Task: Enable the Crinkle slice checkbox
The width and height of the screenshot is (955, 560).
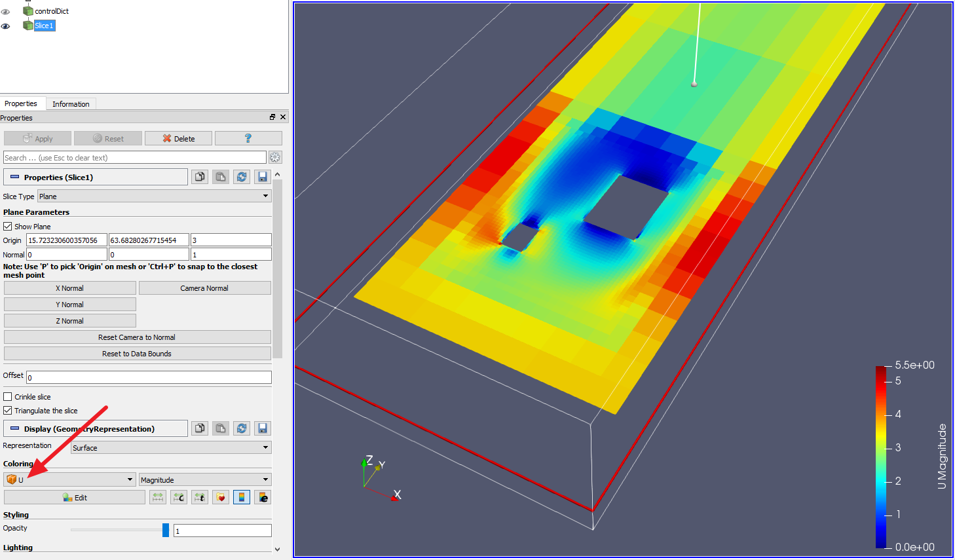Action: pos(8,397)
